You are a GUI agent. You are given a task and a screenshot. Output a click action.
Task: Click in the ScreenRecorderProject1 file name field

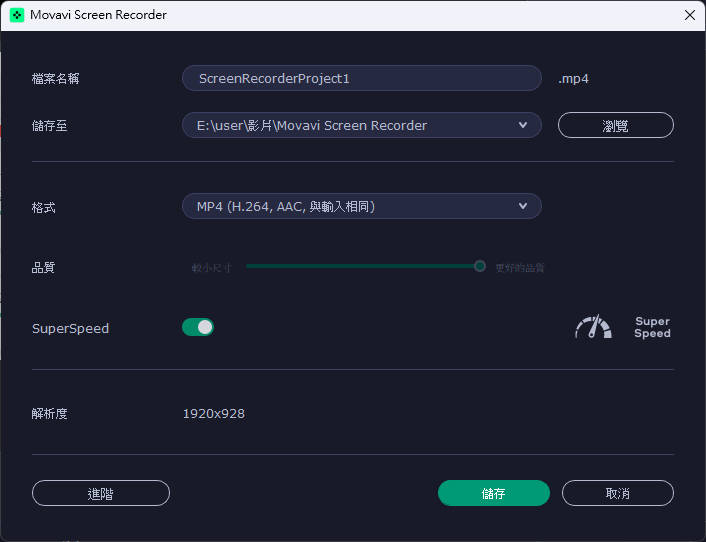[362, 78]
